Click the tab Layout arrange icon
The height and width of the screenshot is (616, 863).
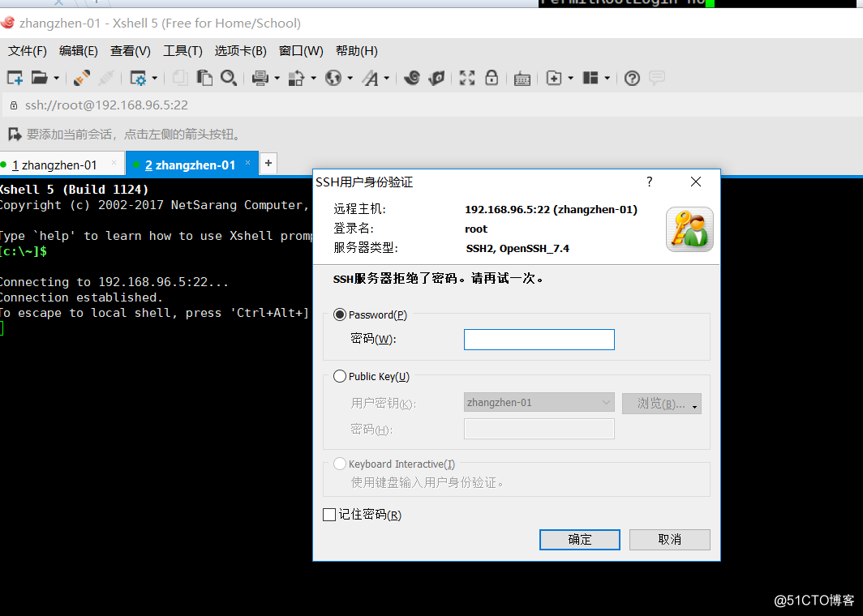click(590, 78)
